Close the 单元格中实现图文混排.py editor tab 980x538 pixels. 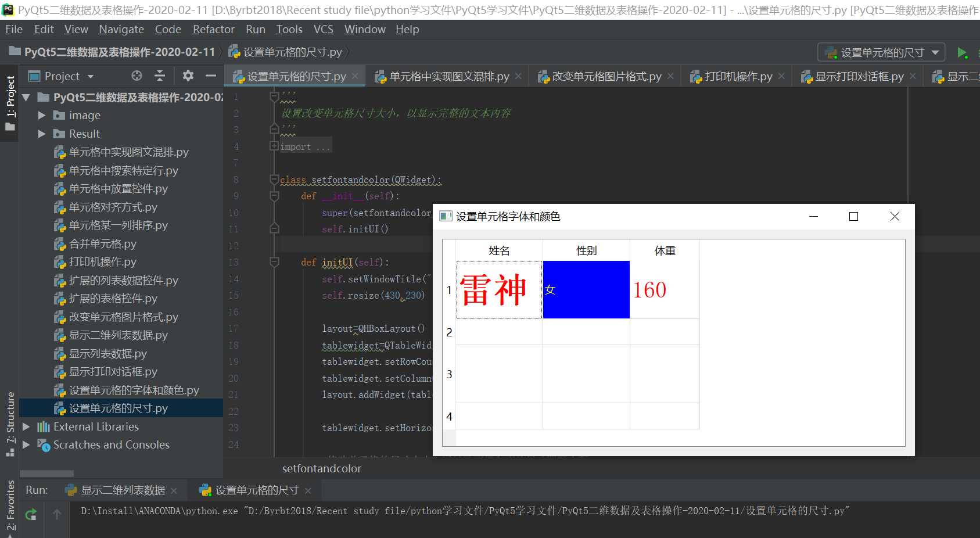[518, 76]
